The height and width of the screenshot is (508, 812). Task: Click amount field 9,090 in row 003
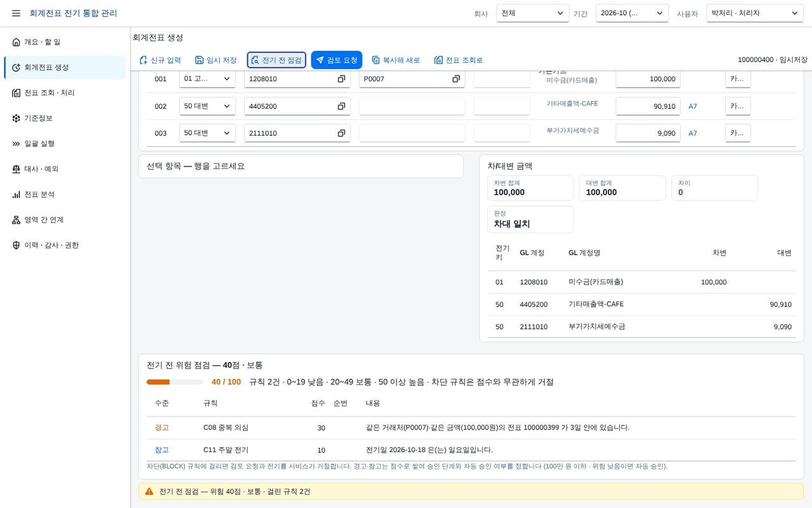click(648, 133)
